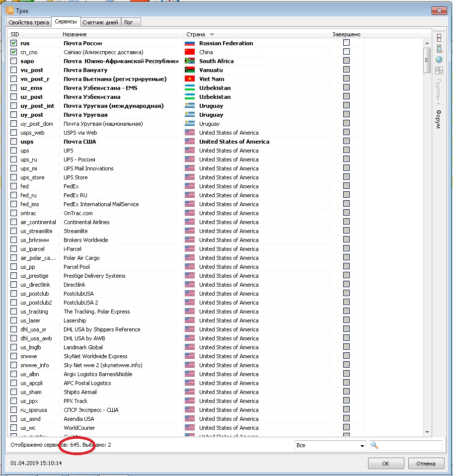Open the Форум link in side panel
The width and height of the screenshot is (453, 476).
(438, 119)
